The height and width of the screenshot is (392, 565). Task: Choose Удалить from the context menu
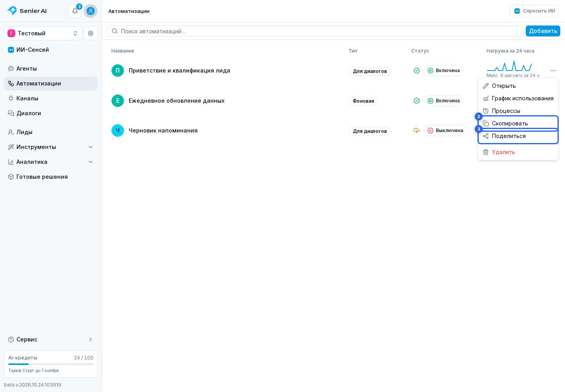click(x=518, y=152)
